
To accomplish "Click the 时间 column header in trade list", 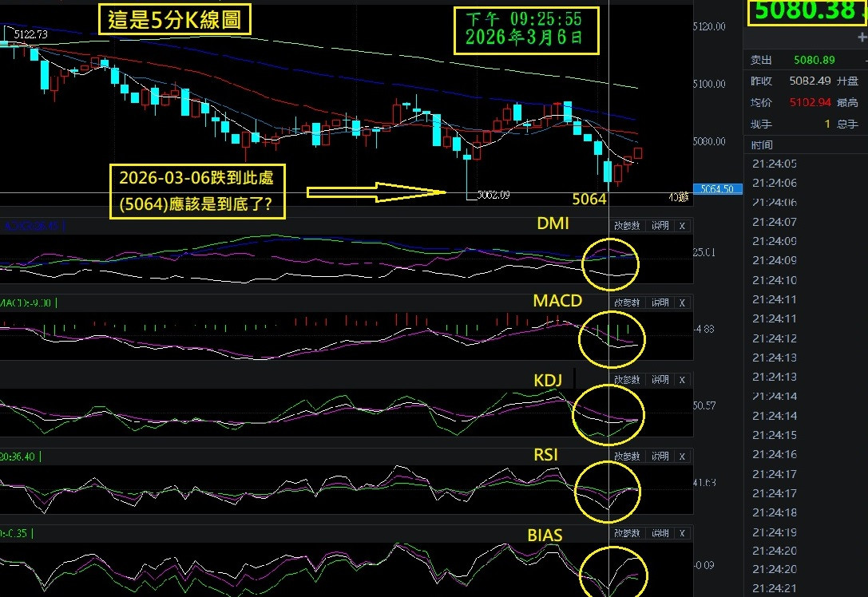I will coord(763,144).
